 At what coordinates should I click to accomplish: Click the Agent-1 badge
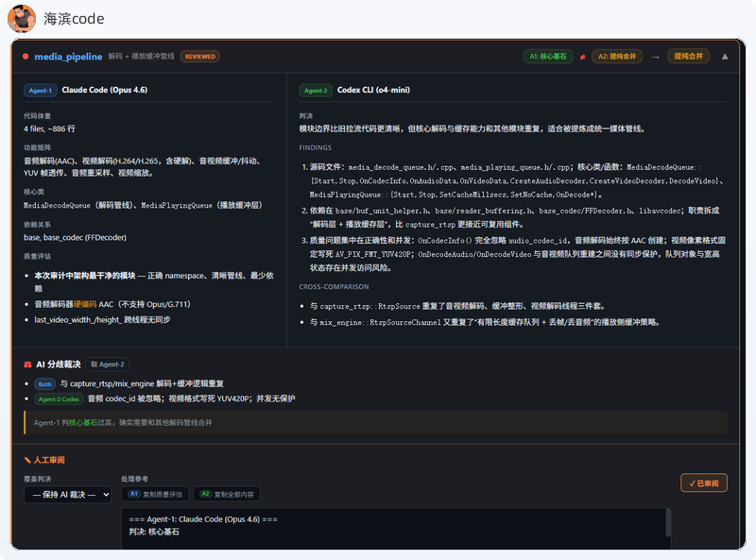point(40,90)
